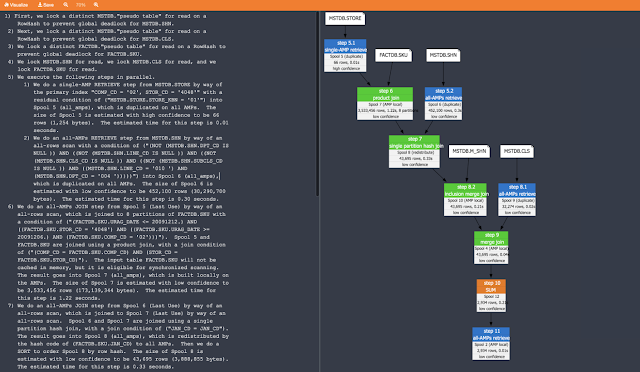Click 'Spool 8 (redistribute)' text in step 7
Viewport: 640px width, 372px height.
click(415, 152)
